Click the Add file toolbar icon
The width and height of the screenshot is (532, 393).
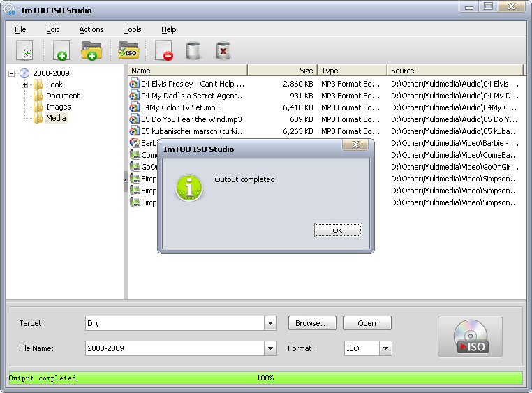pos(61,50)
